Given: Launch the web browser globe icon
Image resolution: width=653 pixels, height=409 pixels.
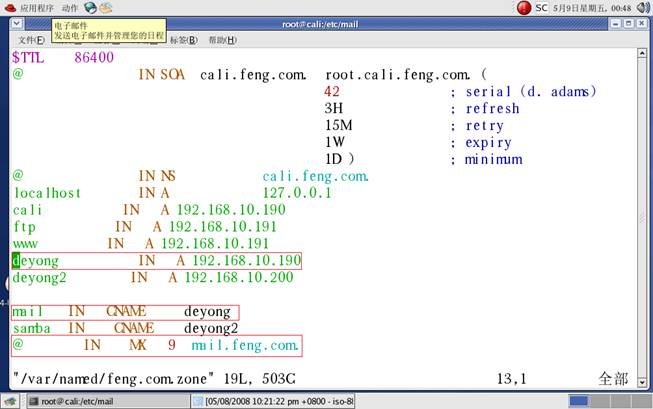Looking at the screenshot, I should click(89, 7).
